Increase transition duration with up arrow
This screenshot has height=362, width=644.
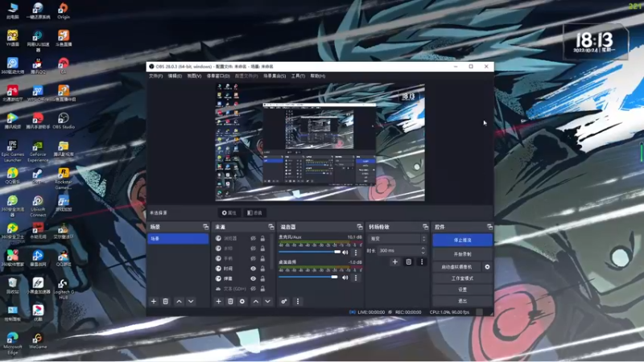(x=423, y=249)
